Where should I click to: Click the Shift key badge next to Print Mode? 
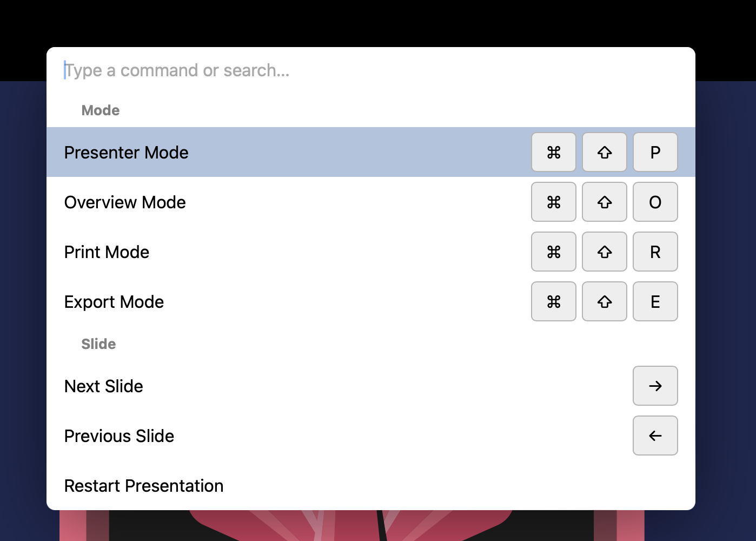(x=604, y=252)
